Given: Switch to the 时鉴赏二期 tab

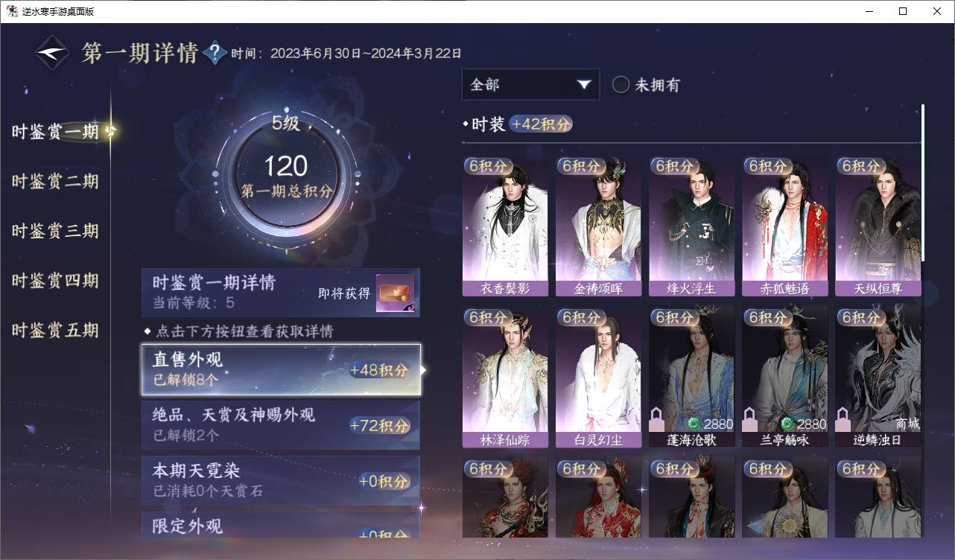Looking at the screenshot, I should [55, 181].
